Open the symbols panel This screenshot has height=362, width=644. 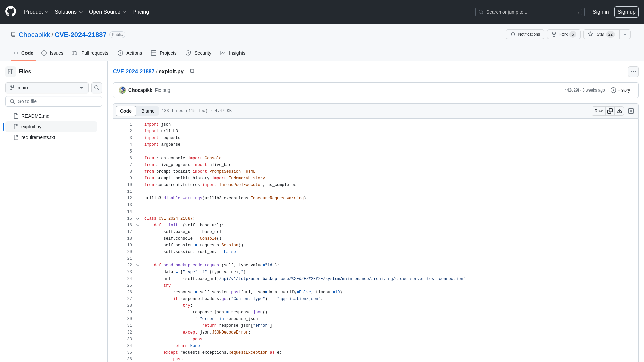631,111
